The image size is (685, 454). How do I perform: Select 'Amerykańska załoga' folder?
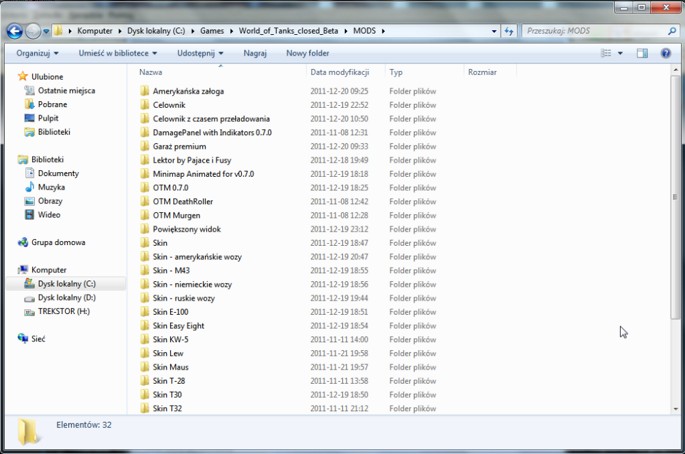188,91
